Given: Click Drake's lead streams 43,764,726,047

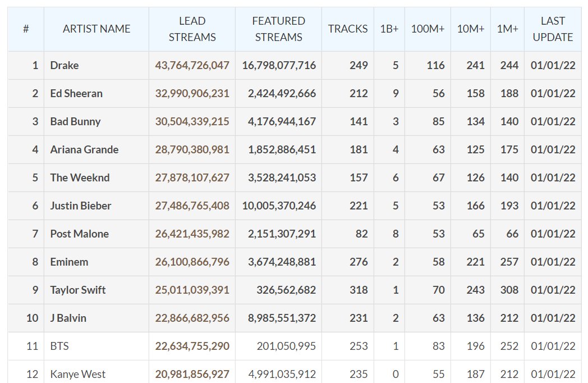Looking at the screenshot, I should click(192, 65).
